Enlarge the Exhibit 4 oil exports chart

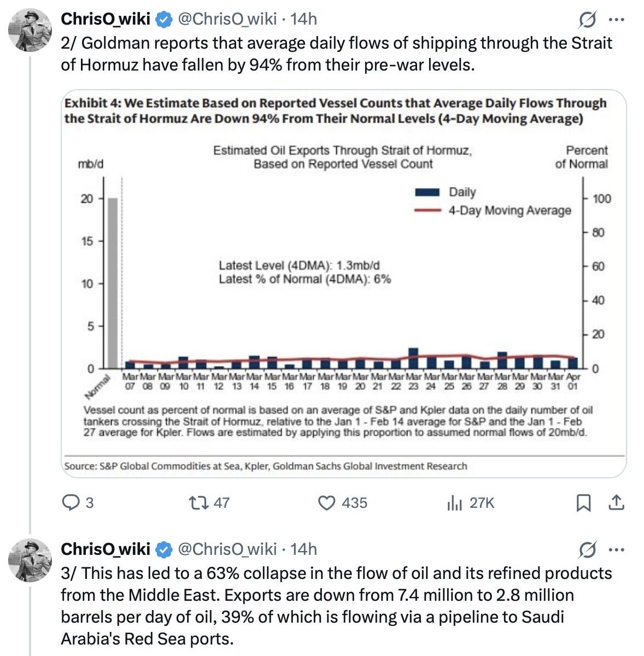tap(343, 283)
